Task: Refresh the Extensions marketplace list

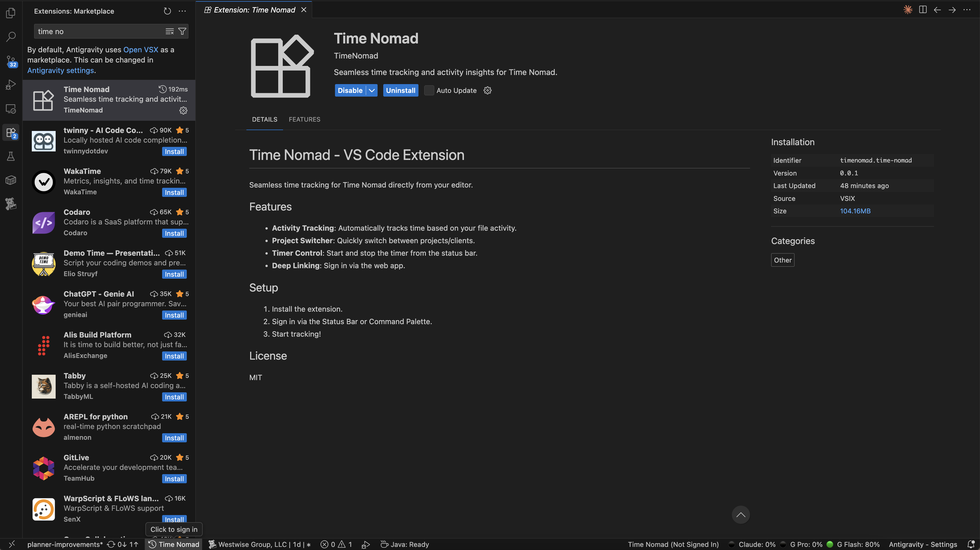Action: click(x=167, y=11)
